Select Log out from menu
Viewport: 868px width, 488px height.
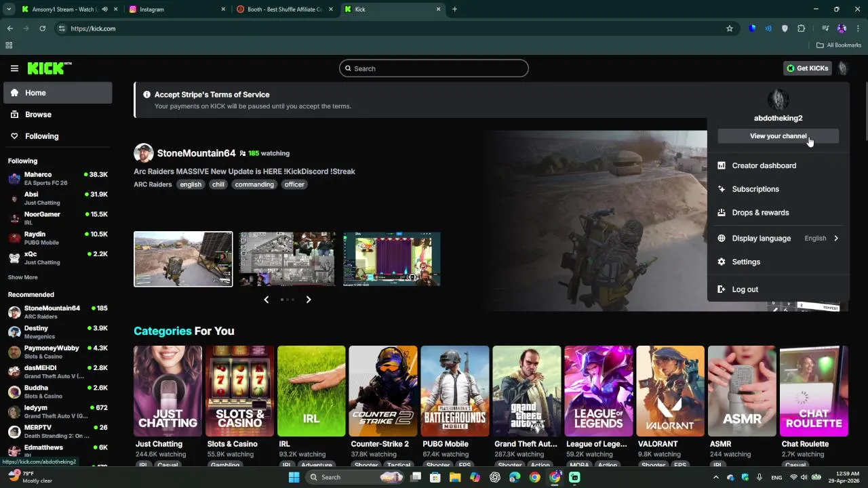click(x=778, y=289)
